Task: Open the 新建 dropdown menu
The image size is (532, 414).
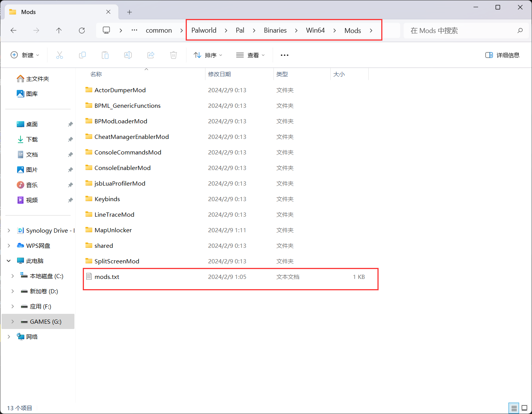Action: coord(25,55)
